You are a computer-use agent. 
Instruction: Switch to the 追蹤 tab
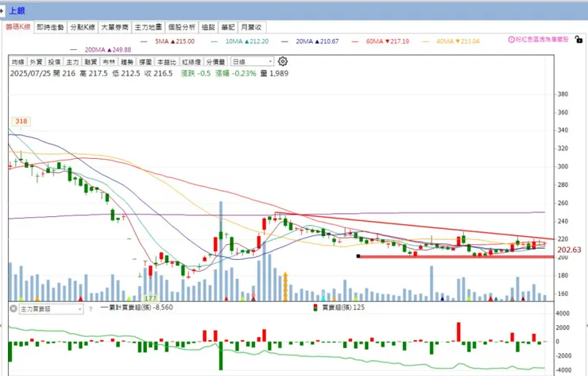pos(208,27)
